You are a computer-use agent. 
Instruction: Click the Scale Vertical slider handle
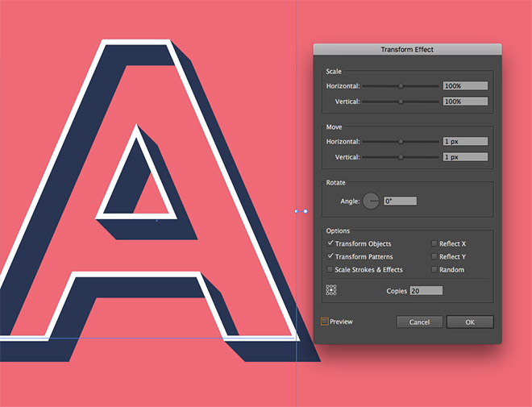pos(401,102)
